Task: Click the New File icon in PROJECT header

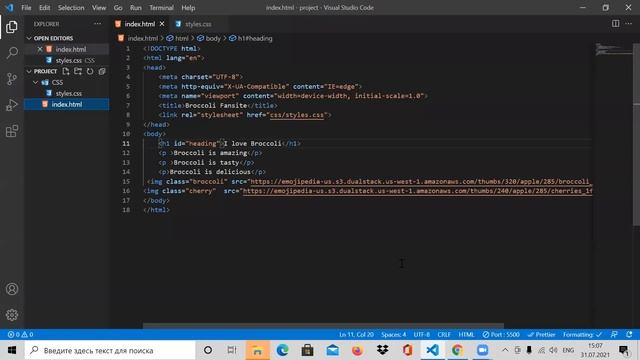Action: tap(66, 71)
